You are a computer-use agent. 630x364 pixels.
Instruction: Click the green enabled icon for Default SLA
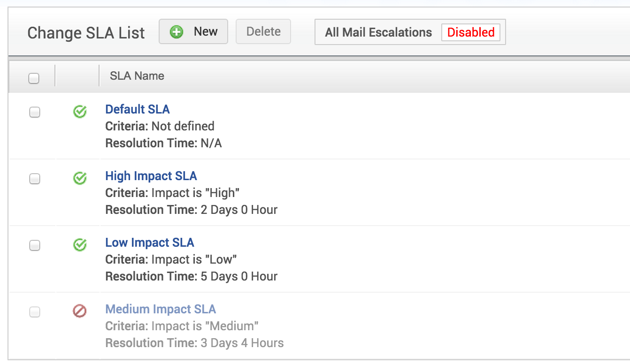pos(80,112)
